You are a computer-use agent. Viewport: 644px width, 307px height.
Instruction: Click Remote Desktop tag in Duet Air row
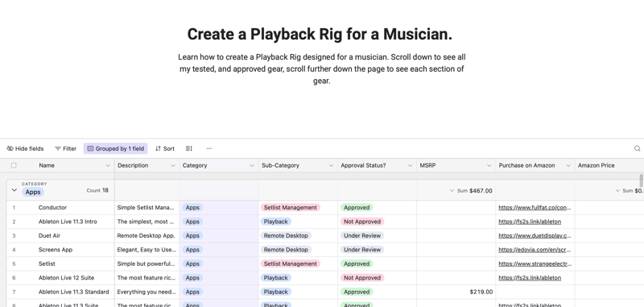tap(286, 235)
